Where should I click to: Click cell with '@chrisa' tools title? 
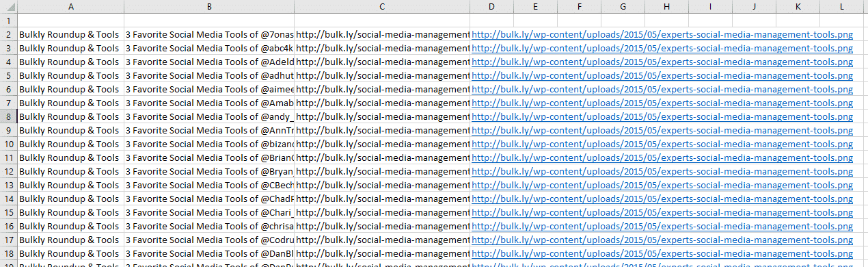[x=209, y=226]
